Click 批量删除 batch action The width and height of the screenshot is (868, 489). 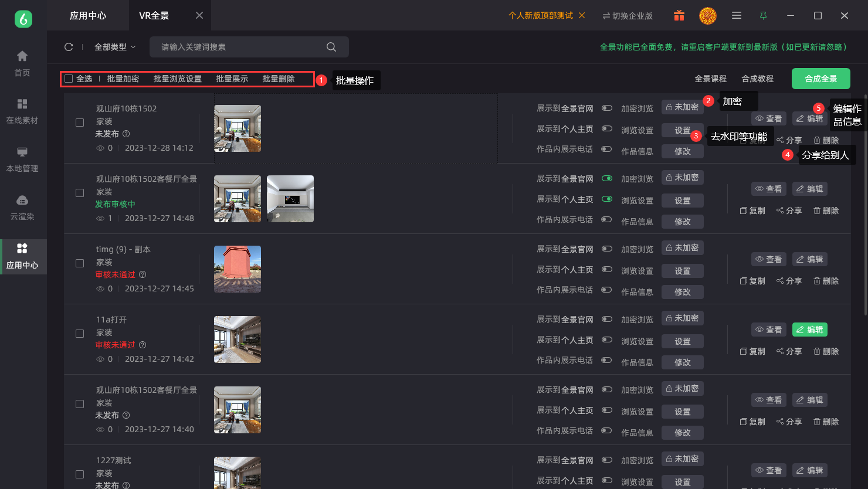[279, 79]
